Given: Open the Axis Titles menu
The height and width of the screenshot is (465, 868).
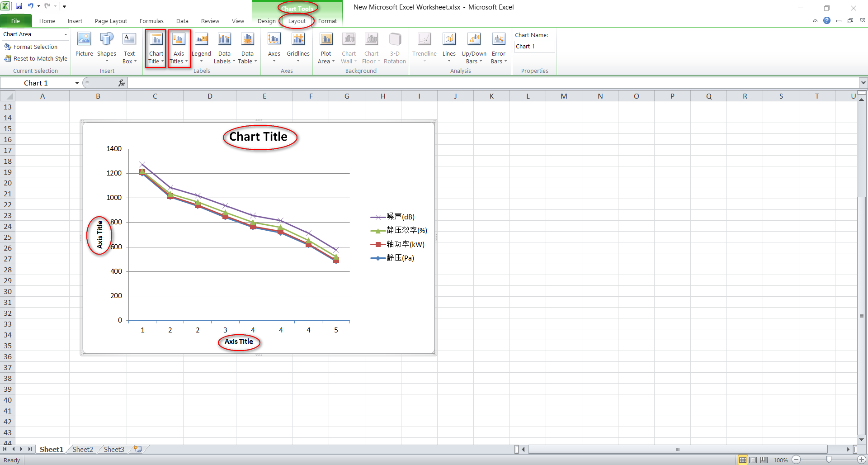Looking at the screenshot, I should 179,48.
